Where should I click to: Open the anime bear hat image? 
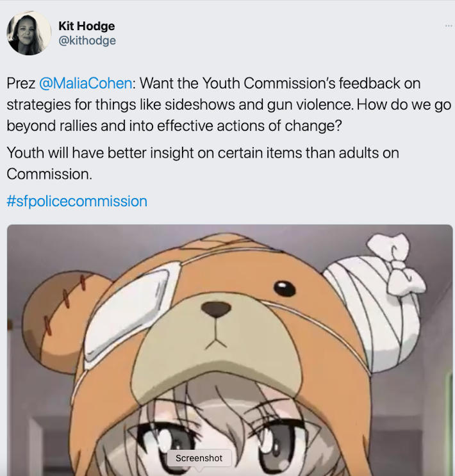click(229, 350)
